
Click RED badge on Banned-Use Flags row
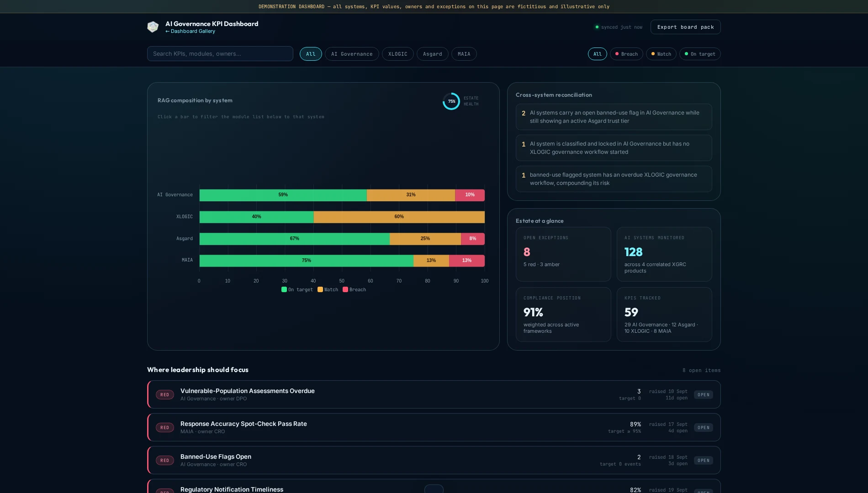(165, 461)
